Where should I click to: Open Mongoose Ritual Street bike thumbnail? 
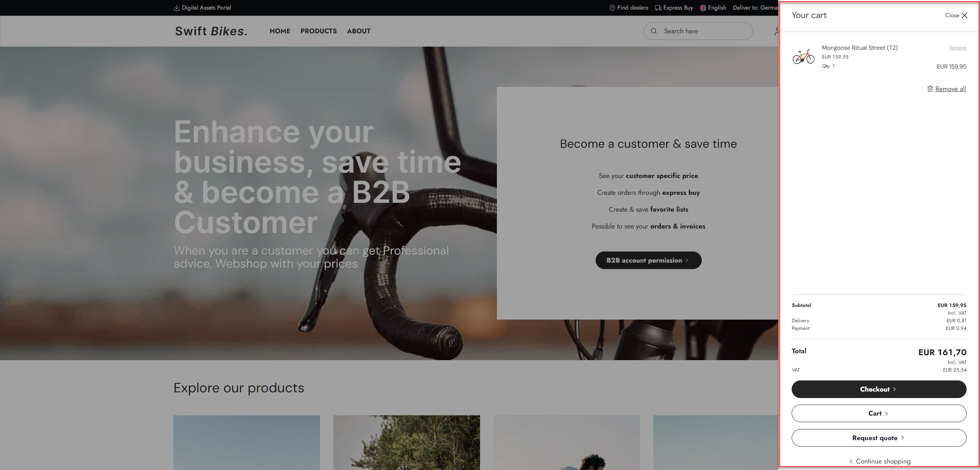pos(804,57)
